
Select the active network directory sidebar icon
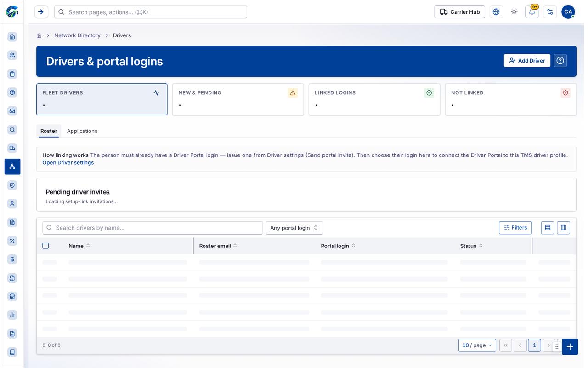pyautogui.click(x=12, y=167)
